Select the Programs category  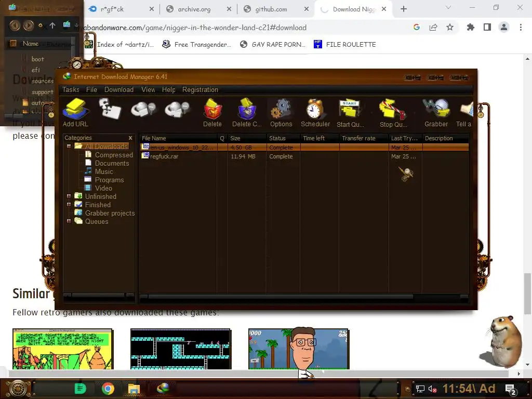(109, 180)
